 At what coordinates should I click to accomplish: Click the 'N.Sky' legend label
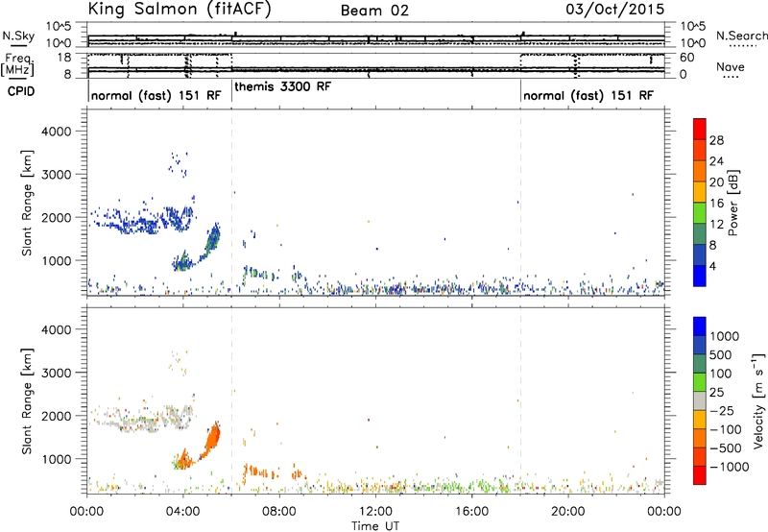[x=18, y=36]
